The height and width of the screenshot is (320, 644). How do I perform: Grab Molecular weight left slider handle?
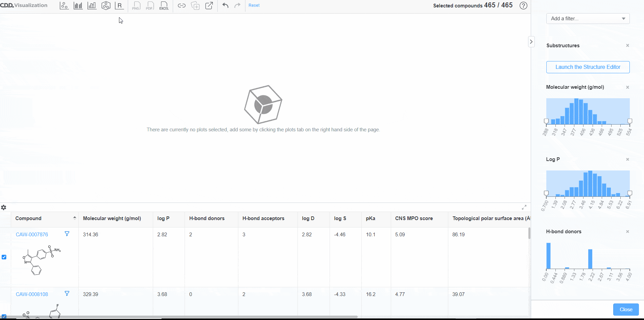coord(546,121)
